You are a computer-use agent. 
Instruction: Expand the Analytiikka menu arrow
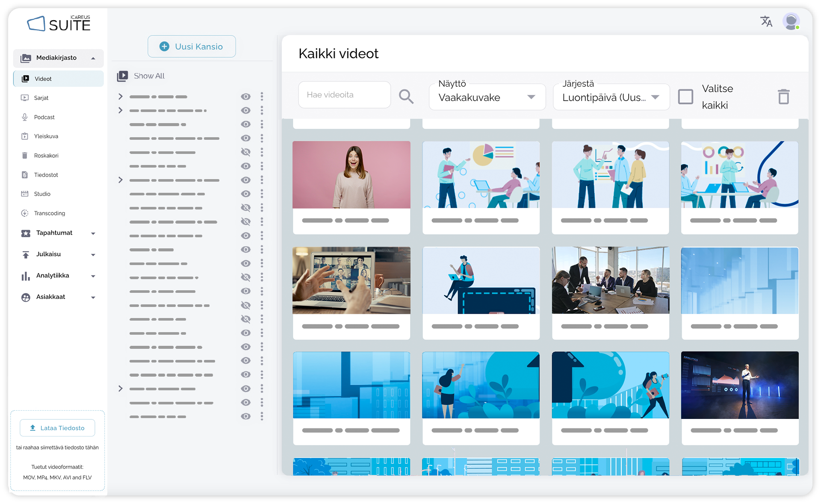click(x=93, y=276)
